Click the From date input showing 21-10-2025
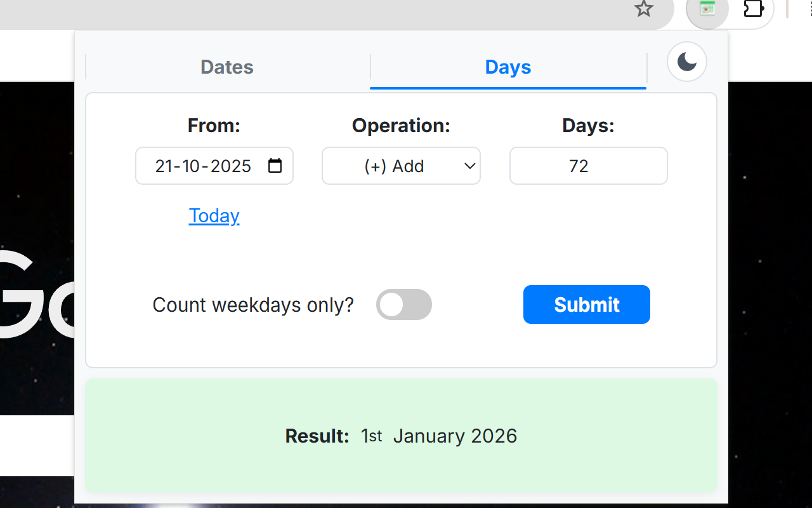 tap(203, 166)
